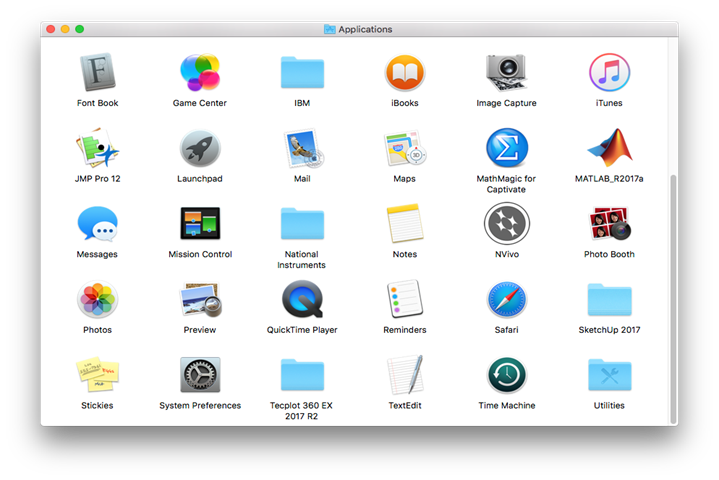Launch MATLAB_R2017a from its icon
Viewport: 719px width, 480px height.
[610, 147]
